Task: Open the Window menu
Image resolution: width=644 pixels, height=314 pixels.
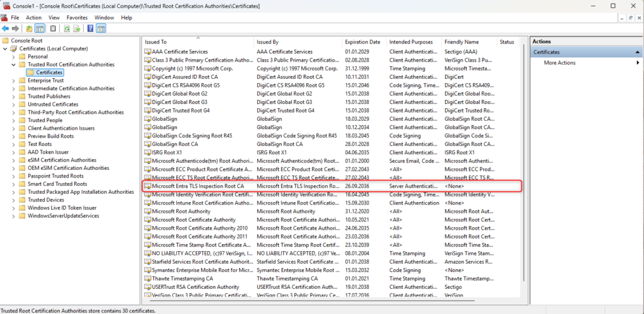Action: (104, 18)
